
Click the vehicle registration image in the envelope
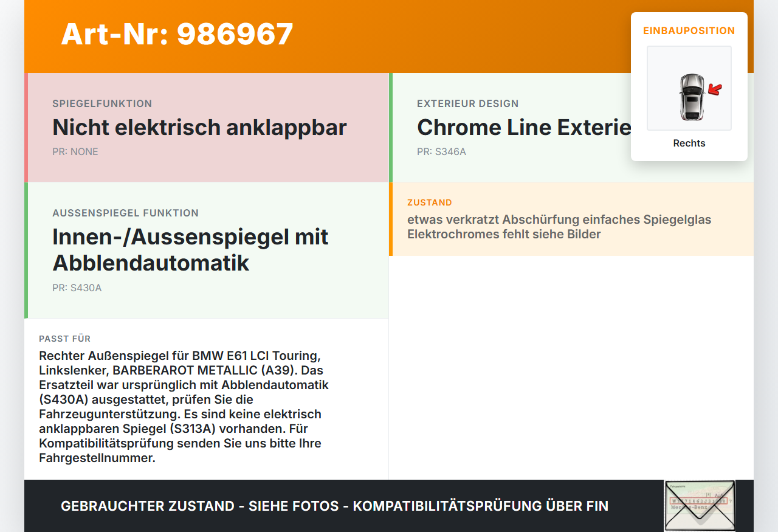(x=699, y=499)
